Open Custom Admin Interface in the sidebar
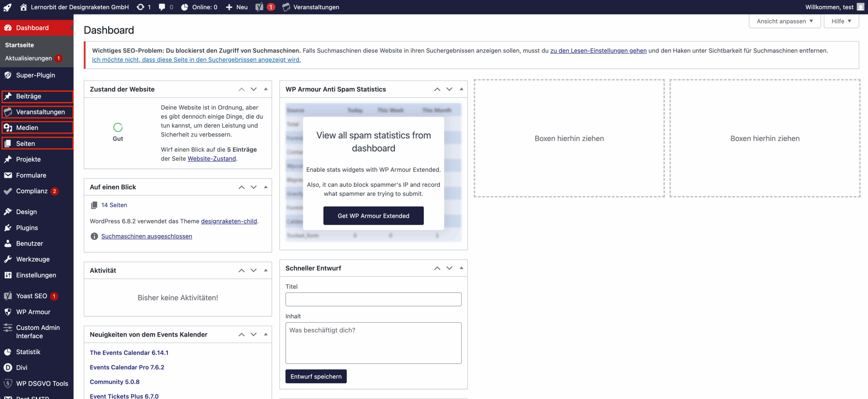 (38, 332)
